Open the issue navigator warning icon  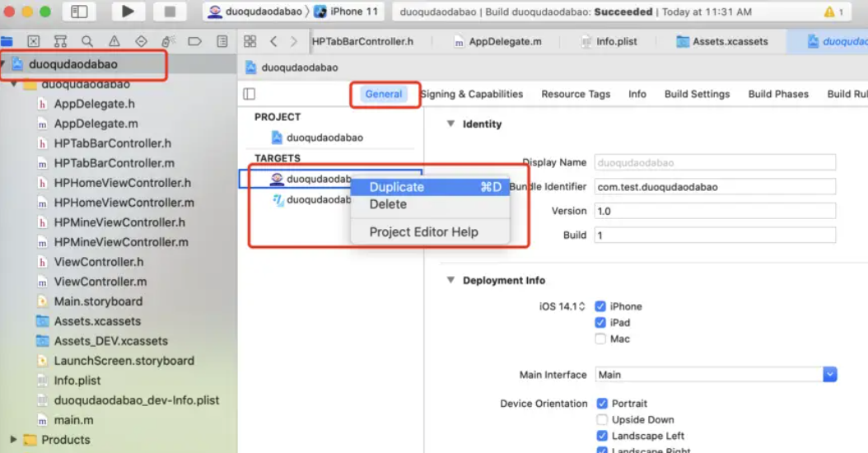(x=114, y=41)
